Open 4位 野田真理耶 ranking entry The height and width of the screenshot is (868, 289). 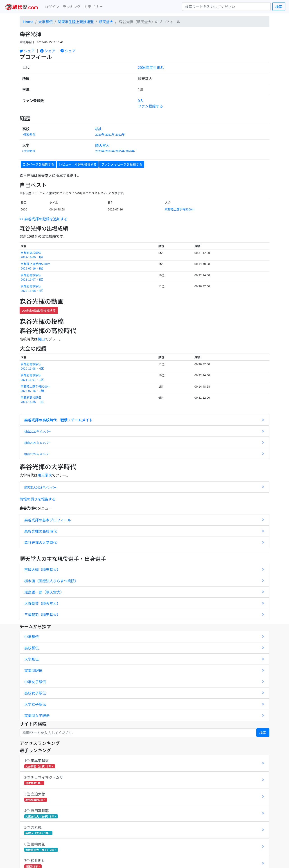click(x=144, y=813)
